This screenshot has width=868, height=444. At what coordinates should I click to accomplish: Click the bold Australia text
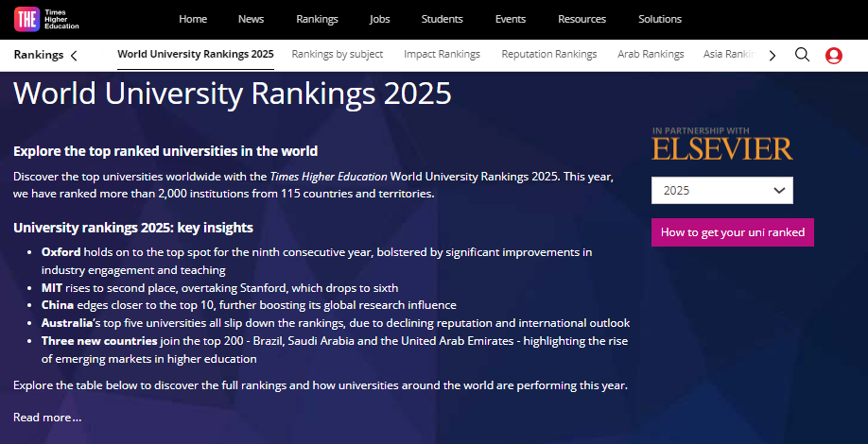67,323
